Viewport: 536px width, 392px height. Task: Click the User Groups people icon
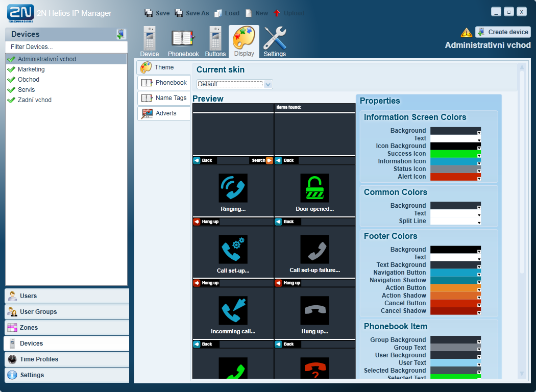pos(12,312)
